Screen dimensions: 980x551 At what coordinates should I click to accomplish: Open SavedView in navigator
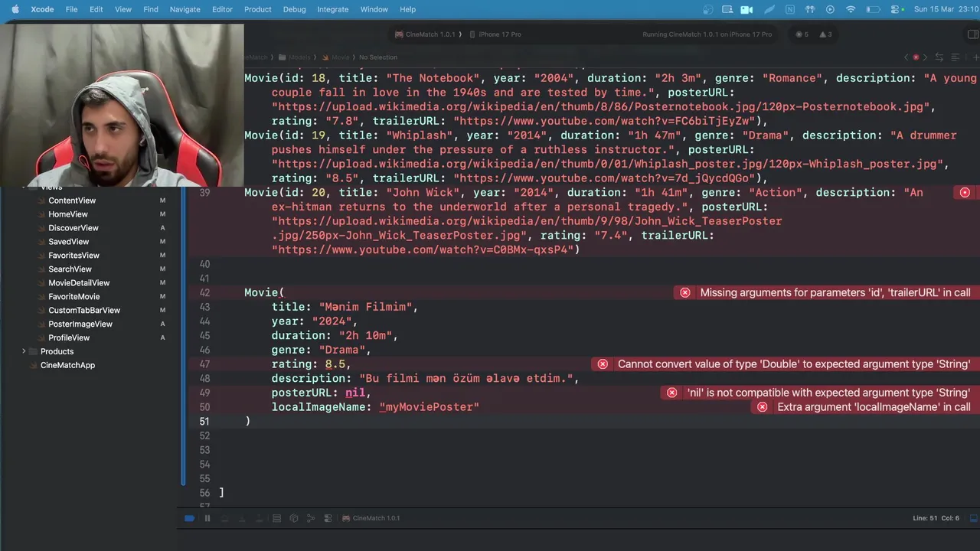69,242
